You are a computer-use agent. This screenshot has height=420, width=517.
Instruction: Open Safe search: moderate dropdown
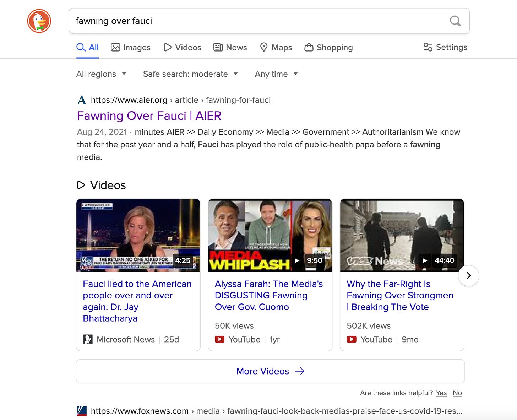[x=190, y=74]
